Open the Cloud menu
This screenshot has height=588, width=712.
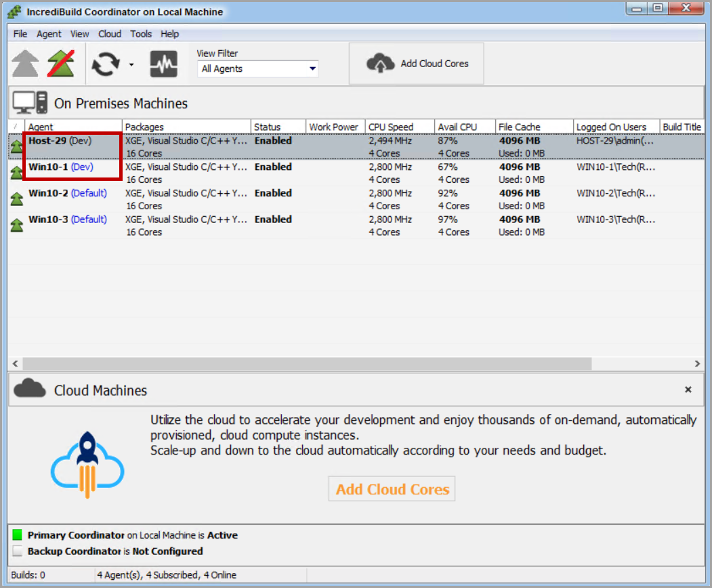pos(109,34)
